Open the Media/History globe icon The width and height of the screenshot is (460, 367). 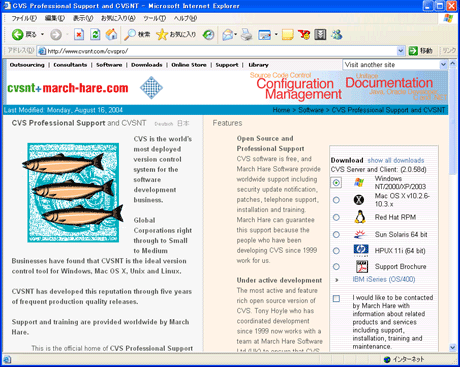click(209, 34)
